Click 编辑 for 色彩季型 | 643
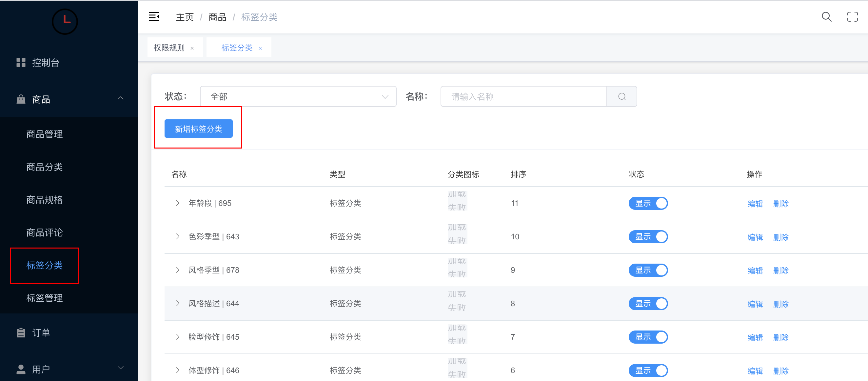This screenshot has height=381, width=868. [755, 237]
